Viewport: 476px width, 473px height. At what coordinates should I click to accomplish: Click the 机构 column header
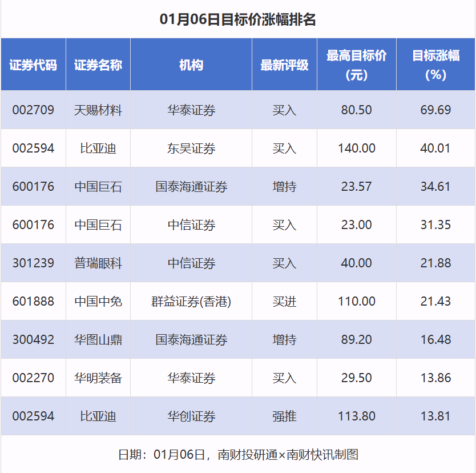tap(191, 65)
